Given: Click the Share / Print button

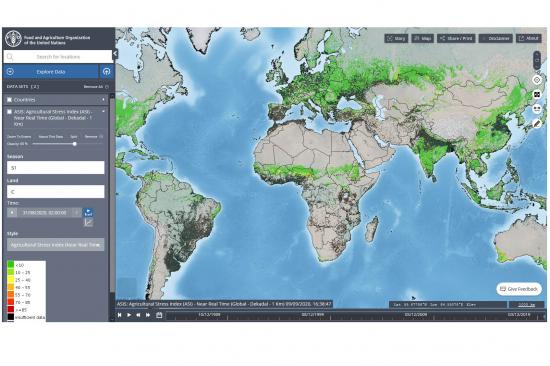Looking at the screenshot, I should click(456, 38).
